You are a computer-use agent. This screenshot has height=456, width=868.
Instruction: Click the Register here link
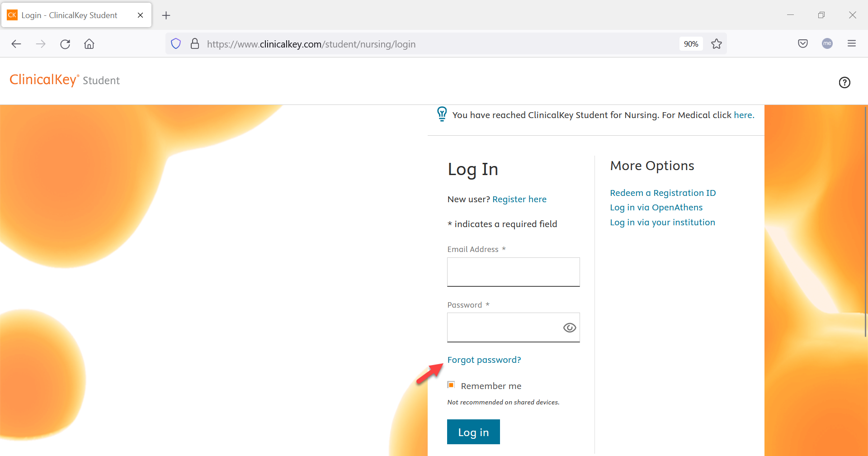click(x=519, y=199)
